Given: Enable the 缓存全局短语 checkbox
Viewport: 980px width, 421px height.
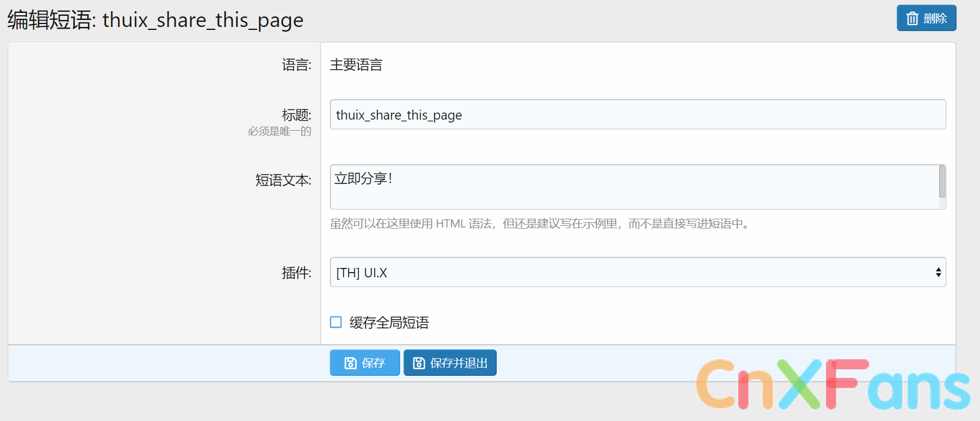Looking at the screenshot, I should [336, 322].
